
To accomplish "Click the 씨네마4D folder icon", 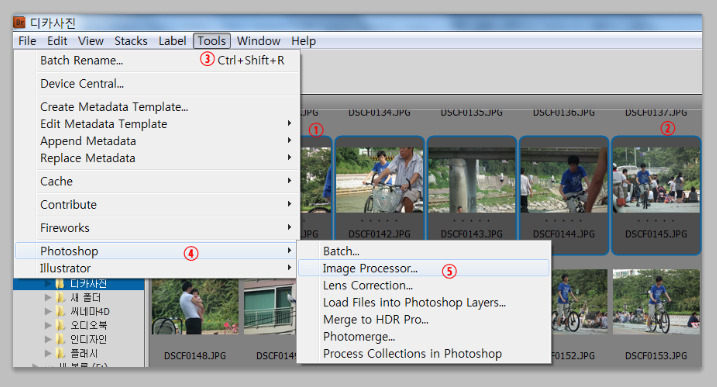I will (60, 312).
